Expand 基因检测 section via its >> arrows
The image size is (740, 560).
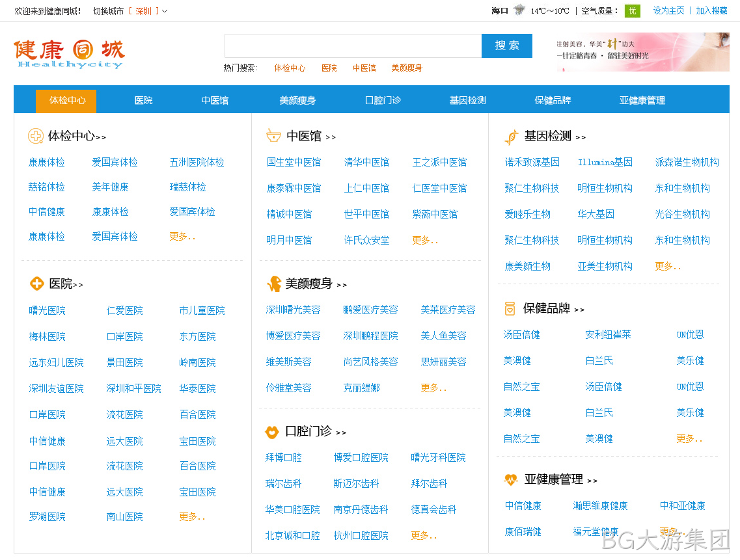[581, 137]
